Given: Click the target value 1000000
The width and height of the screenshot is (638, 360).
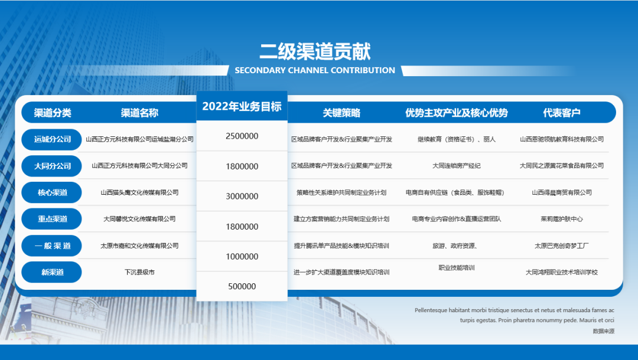Looking at the screenshot, I should (x=242, y=256).
